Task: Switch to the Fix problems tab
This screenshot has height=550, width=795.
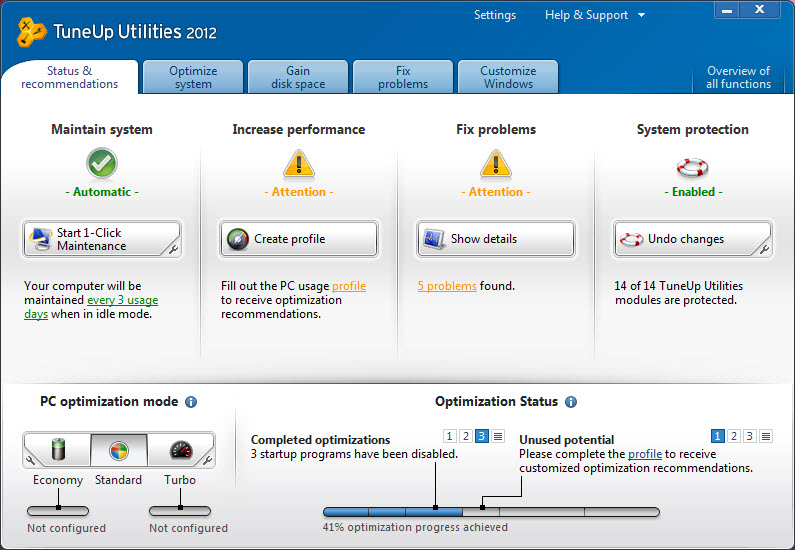Action: 403,77
